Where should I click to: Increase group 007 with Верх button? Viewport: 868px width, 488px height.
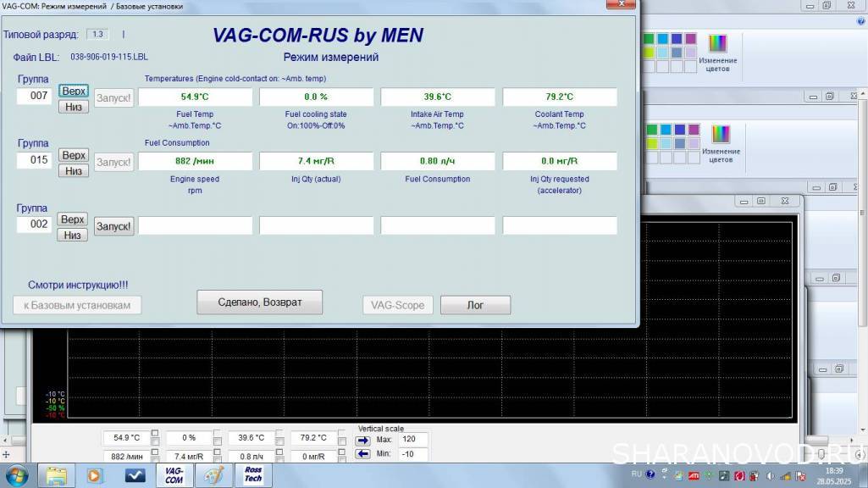[x=74, y=91]
